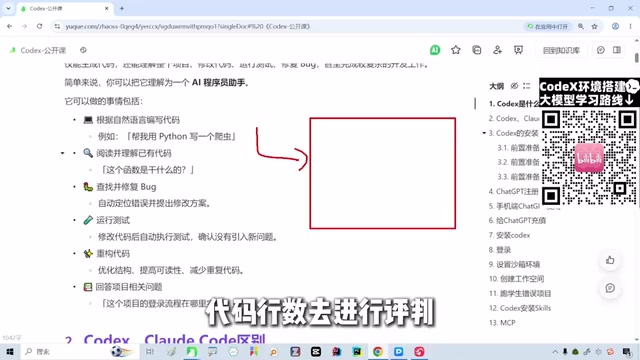Open the add collaborator person icon
Screen dimensions: 640x360
[497, 50]
